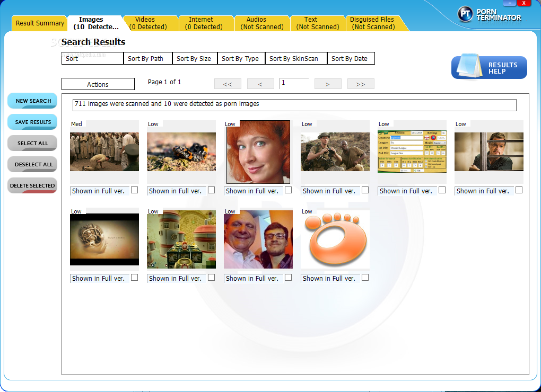
Task: Check the box under the prisoners crowd image
Action: tap(135, 190)
